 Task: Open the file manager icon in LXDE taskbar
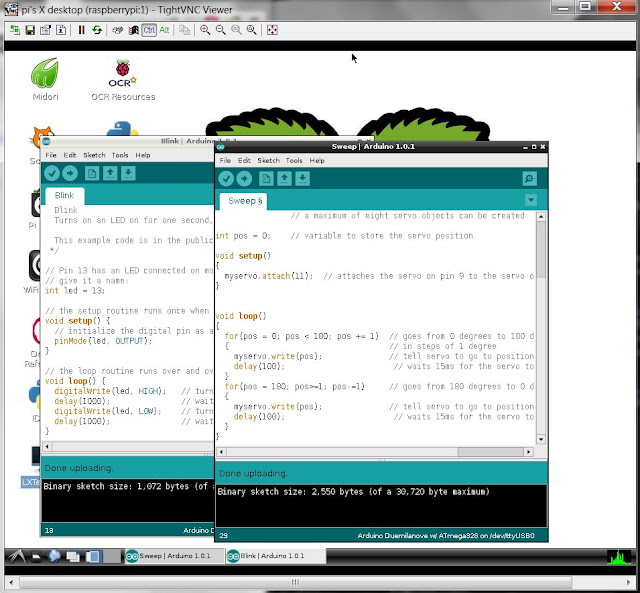click(x=36, y=556)
